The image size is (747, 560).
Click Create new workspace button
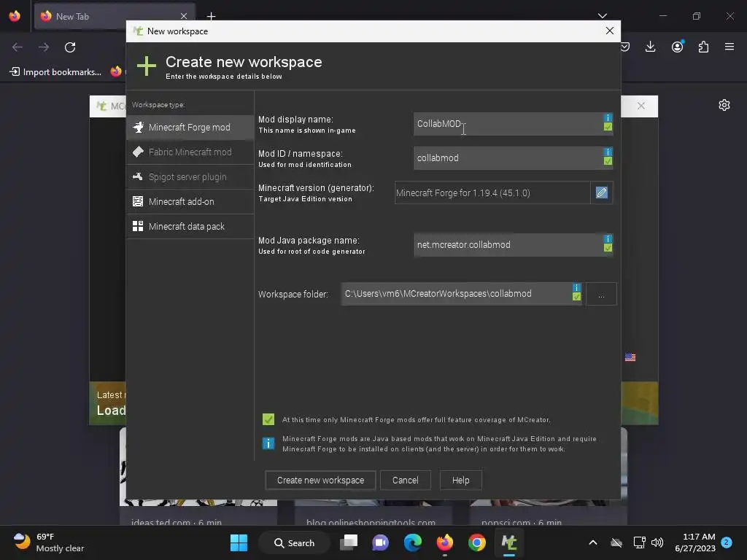click(x=321, y=481)
